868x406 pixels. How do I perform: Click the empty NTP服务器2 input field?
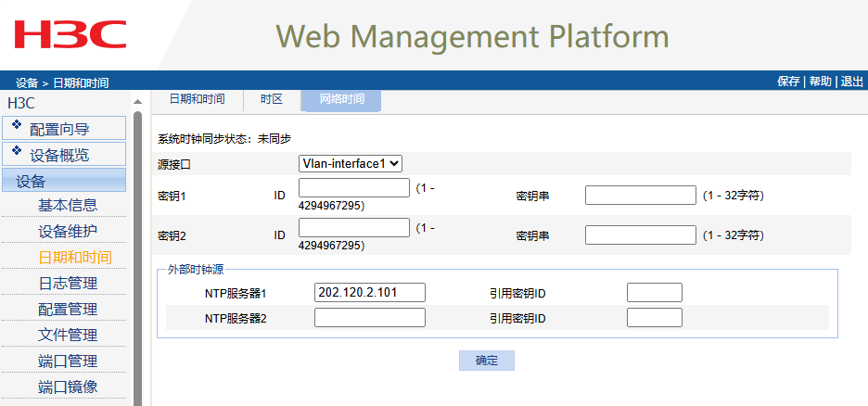click(x=369, y=318)
